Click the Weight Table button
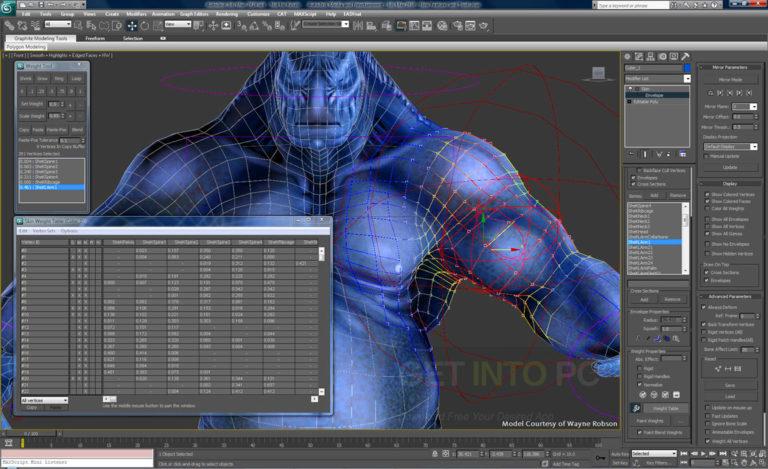Image resolution: width=768 pixels, height=469 pixels. (666, 408)
